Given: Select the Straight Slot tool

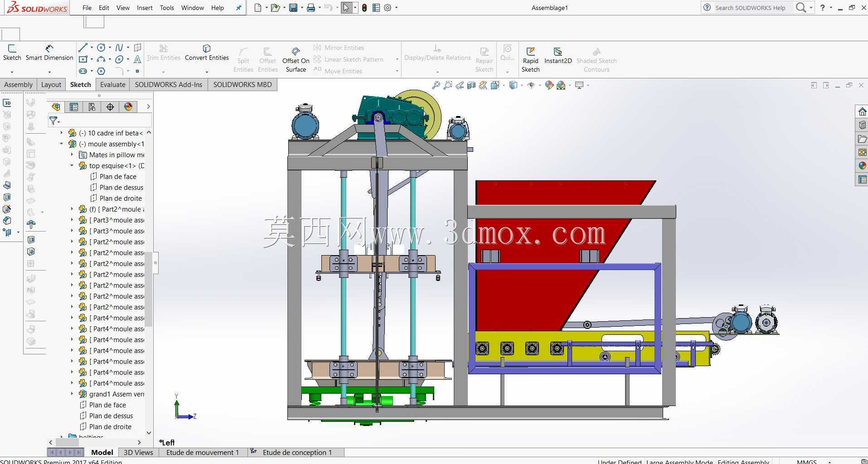Looking at the screenshot, I should click(x=83, y=71).
